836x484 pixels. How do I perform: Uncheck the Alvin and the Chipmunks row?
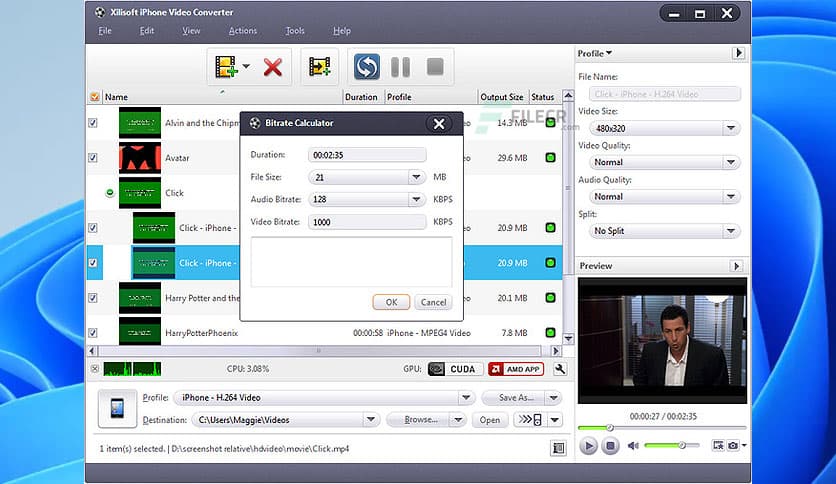[x=93, y=123]
